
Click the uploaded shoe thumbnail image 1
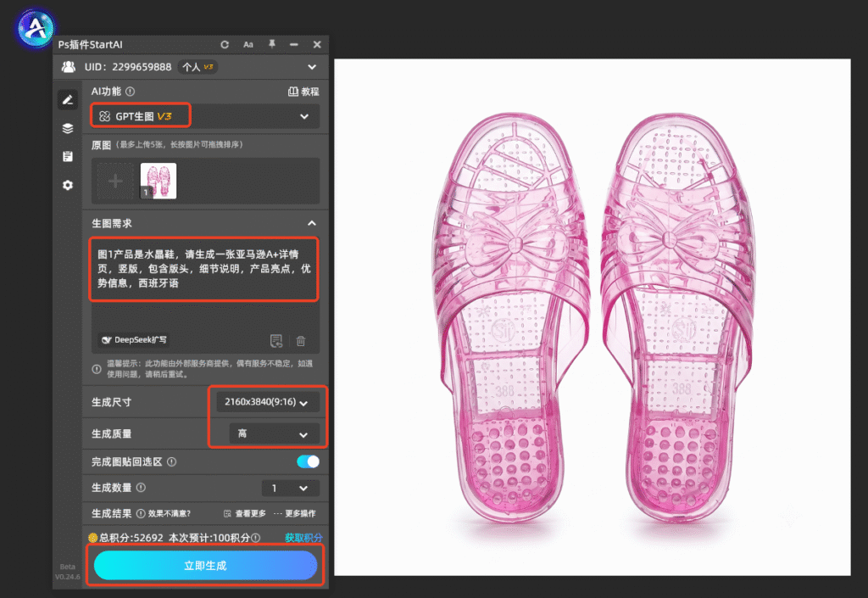[x=159, y=181]
